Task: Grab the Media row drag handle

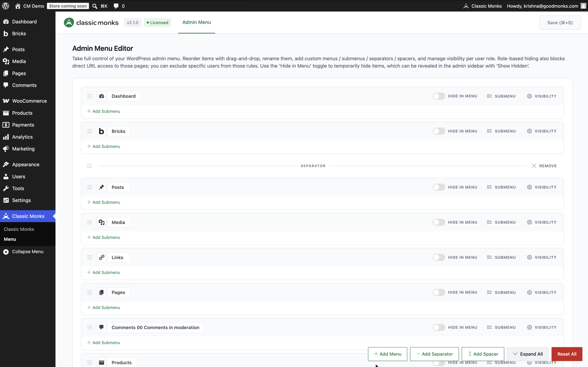Action: (x=90, y=222)
